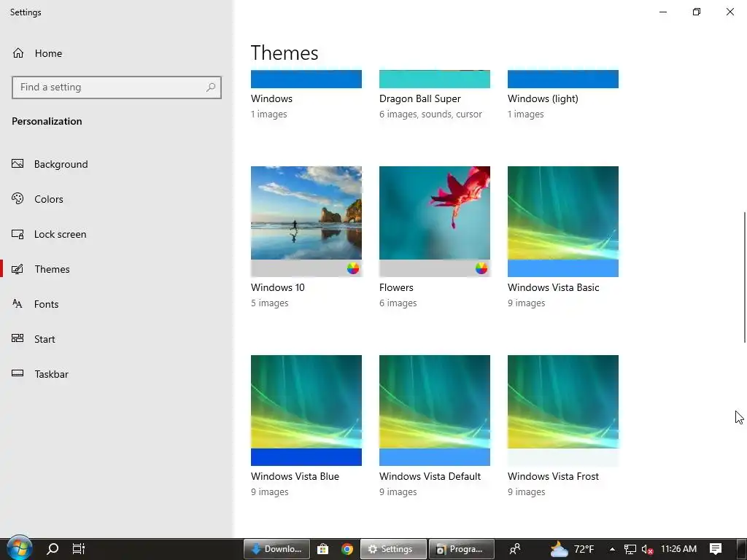Screen dimensions: 747x560
Task: Apply the Flowers theme
Action: (x=435, y=222)
